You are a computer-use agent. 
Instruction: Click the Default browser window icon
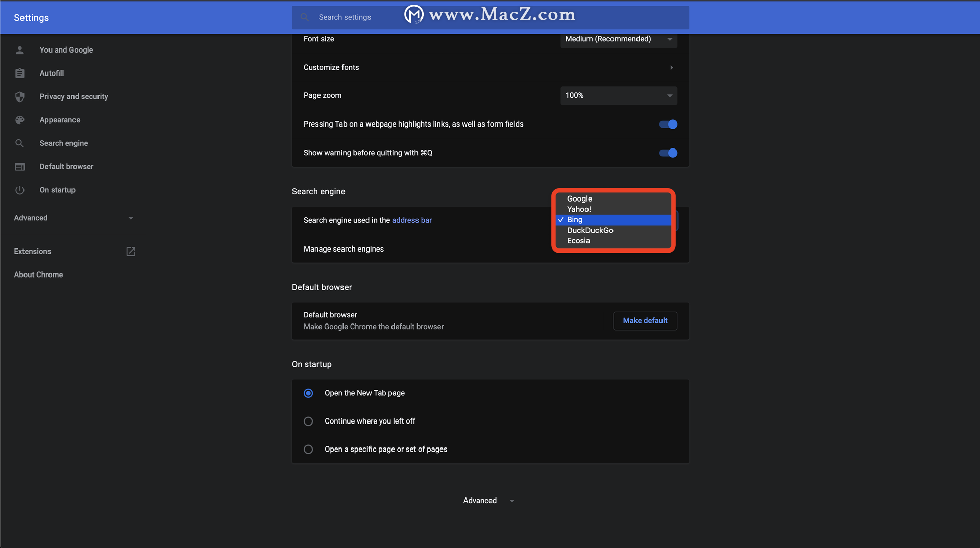point(20,167)
